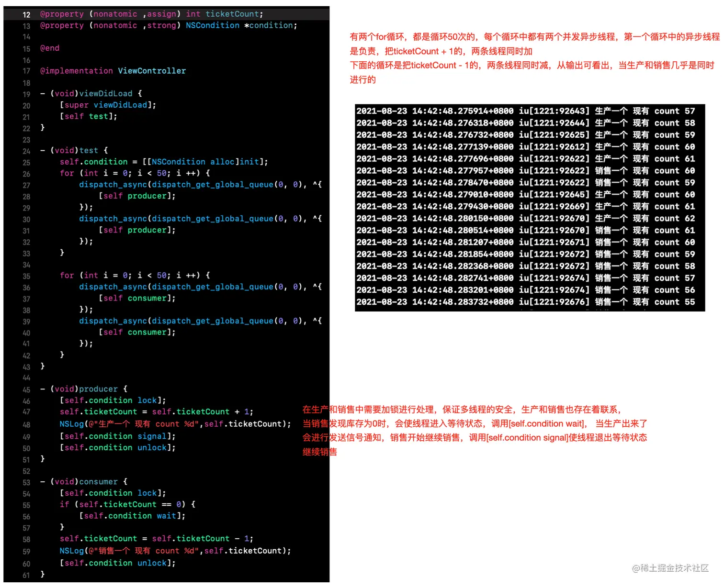Image resolution: width=724 pixels, height=588 pixels.
Task: Click log row timestamped 14:42:48.277696
Action: click(x=525, y=159)
